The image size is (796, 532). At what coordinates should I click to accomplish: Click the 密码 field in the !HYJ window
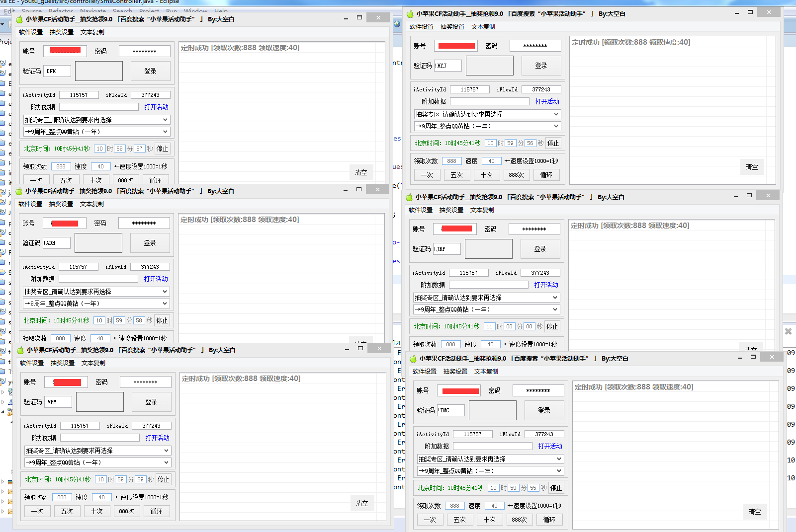tap(535, 46)
